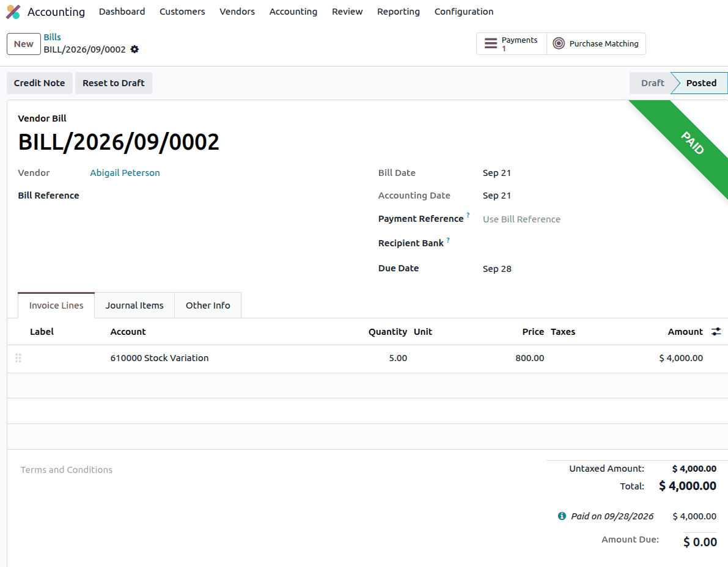The image size is (728, 567).
Task: Click the Amount Due value $ 0.00
Action: point(700,542)
